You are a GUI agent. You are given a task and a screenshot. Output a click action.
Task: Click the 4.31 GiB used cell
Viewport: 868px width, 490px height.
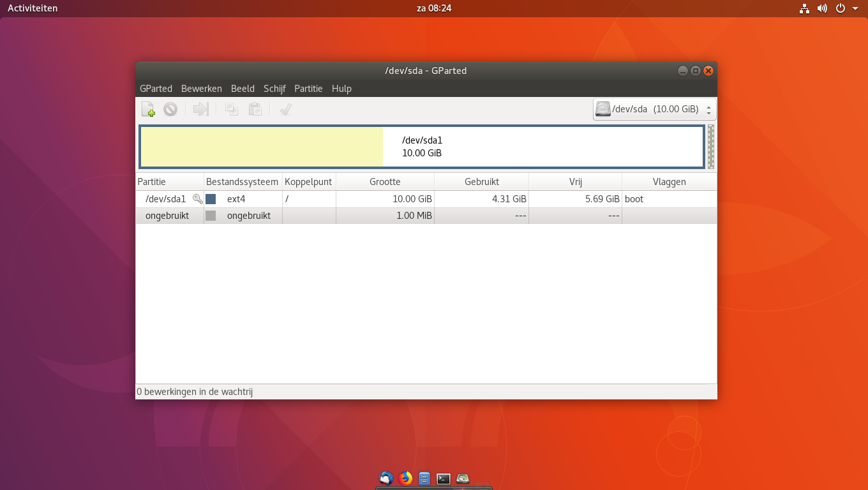coord(481,199)
